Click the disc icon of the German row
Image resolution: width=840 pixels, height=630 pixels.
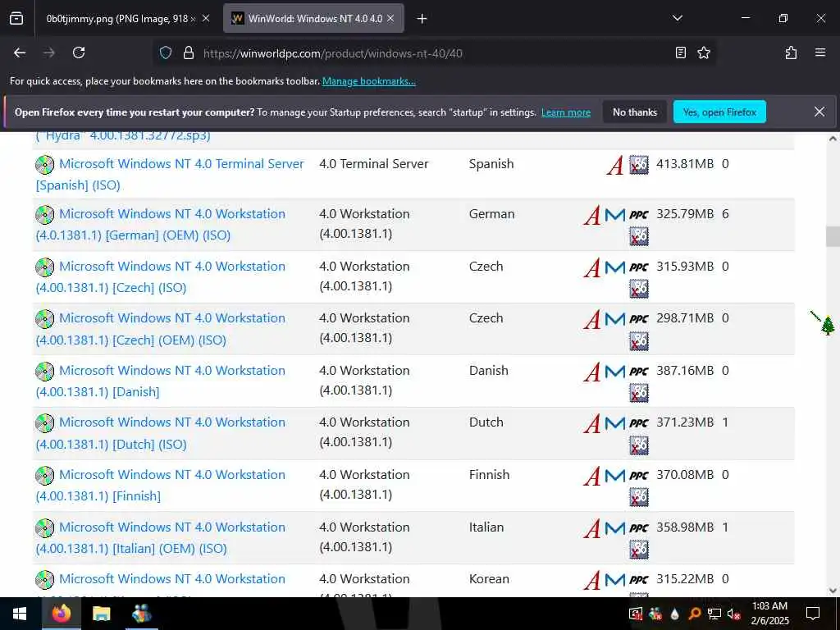click(x=45, y=215)
